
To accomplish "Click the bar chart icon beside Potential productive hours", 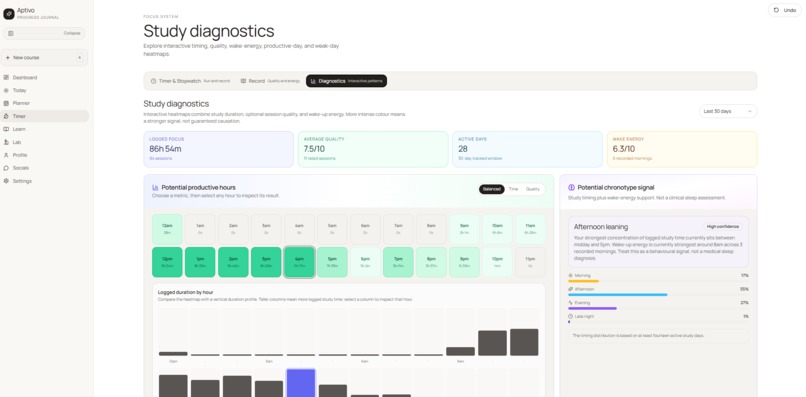I will coord(155,188).
